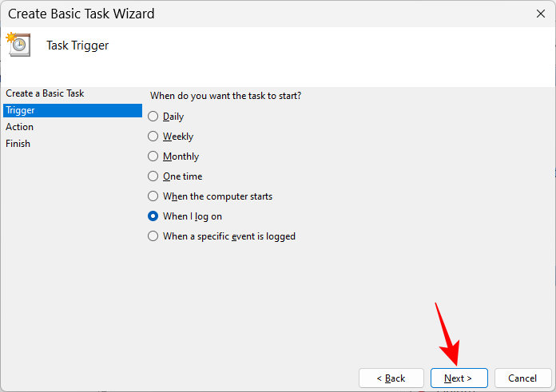Click the Back button
This screenshot has height=392, width=556.
tap(391, 378)
